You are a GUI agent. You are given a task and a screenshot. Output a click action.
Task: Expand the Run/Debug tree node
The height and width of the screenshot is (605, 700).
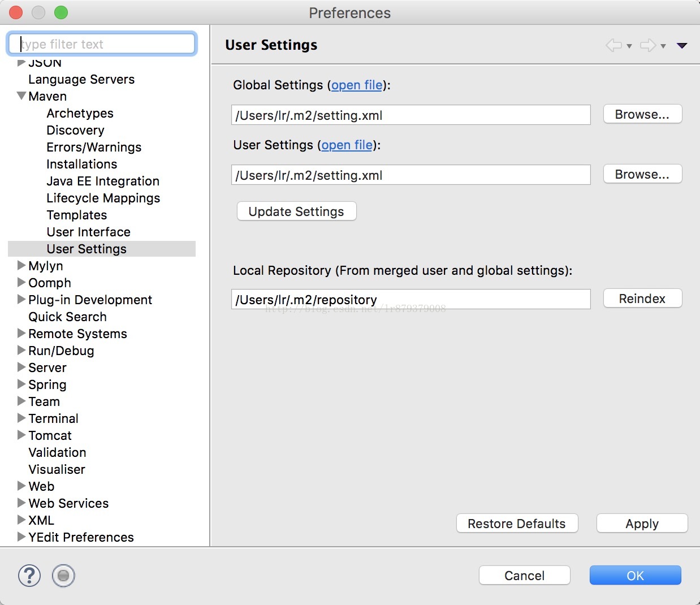[x=21, y=350]
